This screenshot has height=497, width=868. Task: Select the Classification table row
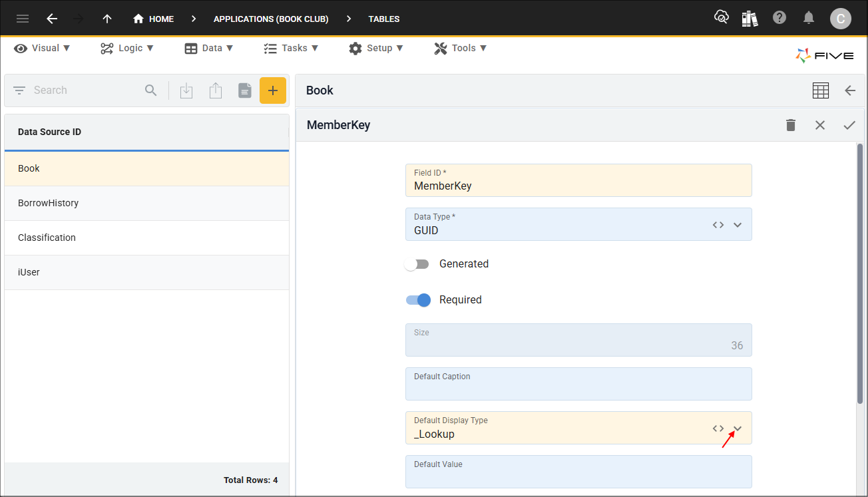click(x=146, y=238)
